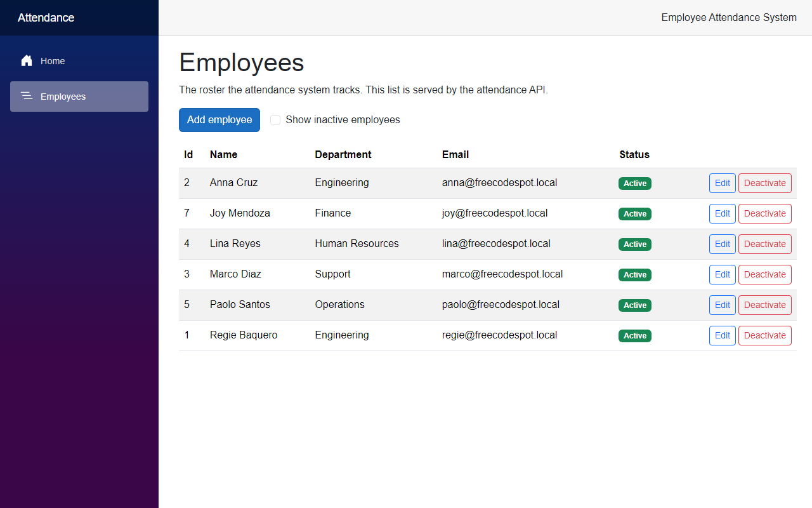Click the Email column header

455,154
